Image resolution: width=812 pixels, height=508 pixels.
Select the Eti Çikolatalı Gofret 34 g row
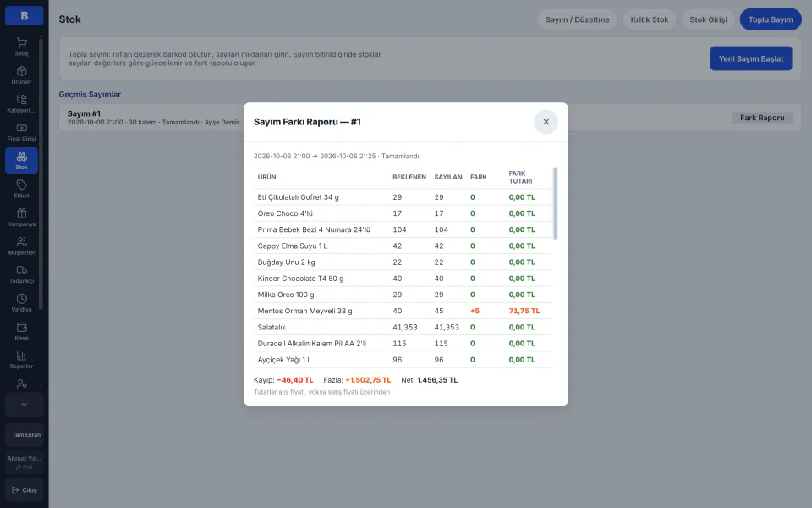(x=403, y=197)
